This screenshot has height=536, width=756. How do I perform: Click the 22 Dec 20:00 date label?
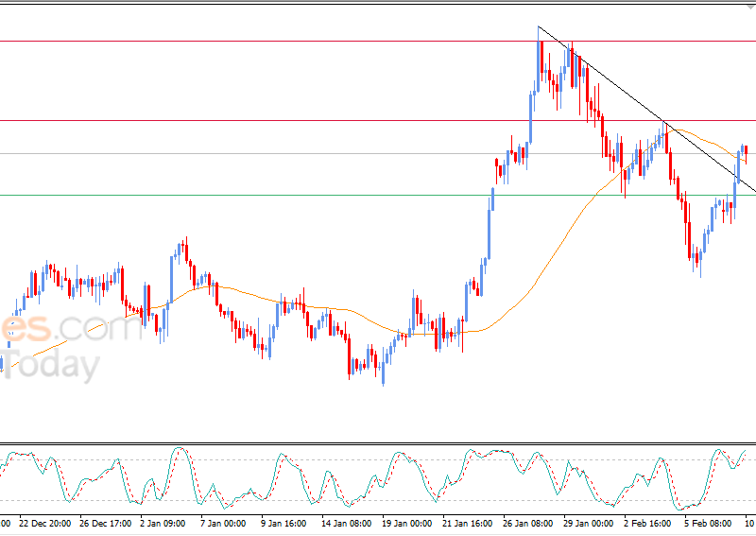(x=44, y=523)
